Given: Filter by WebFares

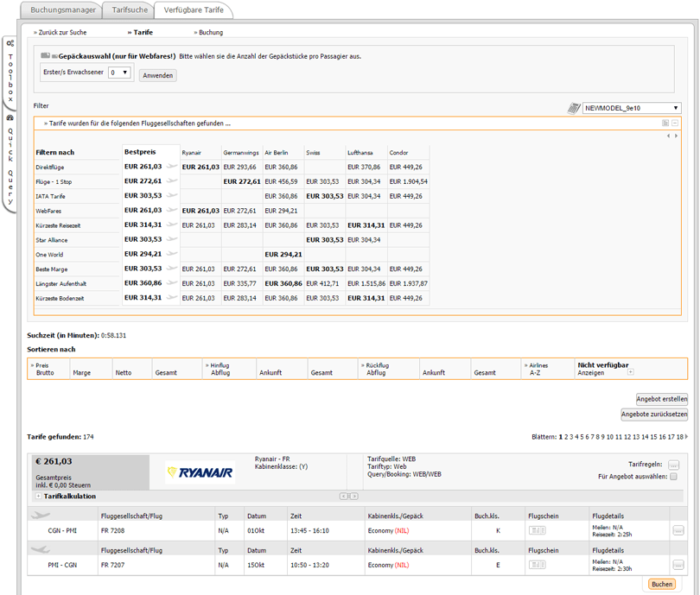Looking at the screenshot, I should tap(48, 211).
